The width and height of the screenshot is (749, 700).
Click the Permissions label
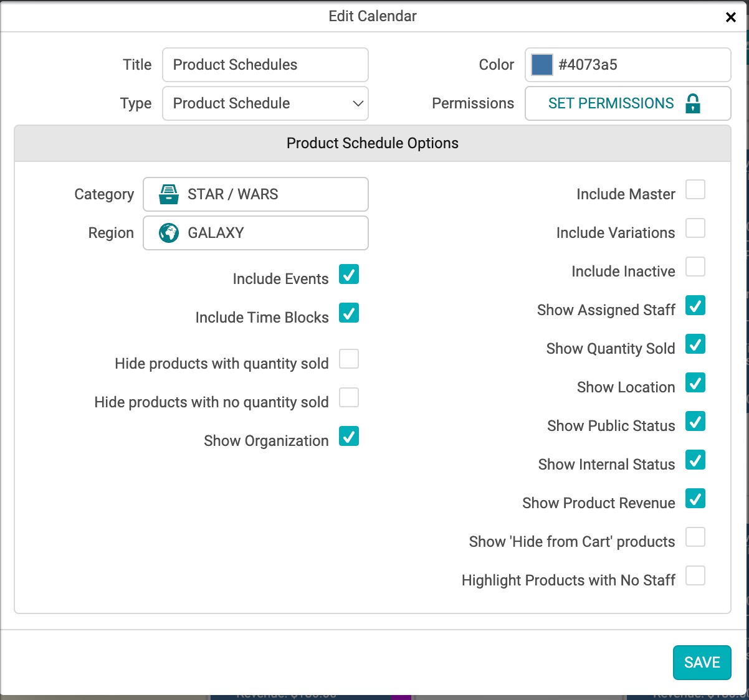point(473,103)
